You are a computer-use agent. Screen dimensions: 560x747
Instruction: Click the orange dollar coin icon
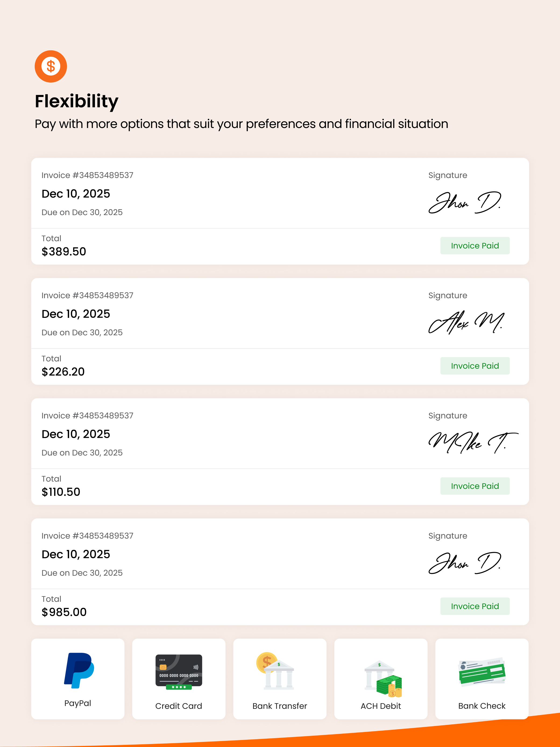click(x=51, y=66)
